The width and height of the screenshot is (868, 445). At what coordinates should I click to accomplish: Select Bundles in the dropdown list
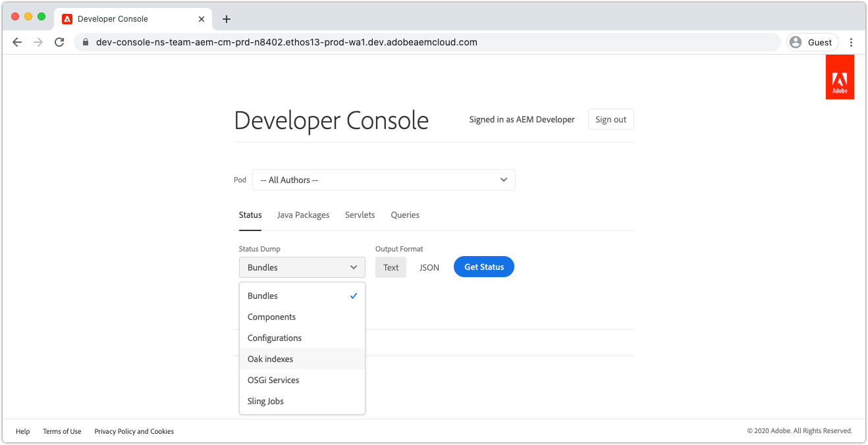point(302,296)
